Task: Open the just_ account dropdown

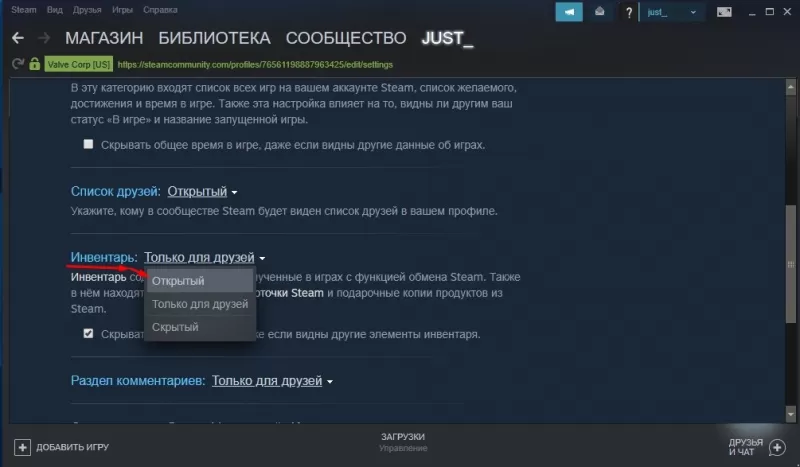Action: [x=671, y=12]
